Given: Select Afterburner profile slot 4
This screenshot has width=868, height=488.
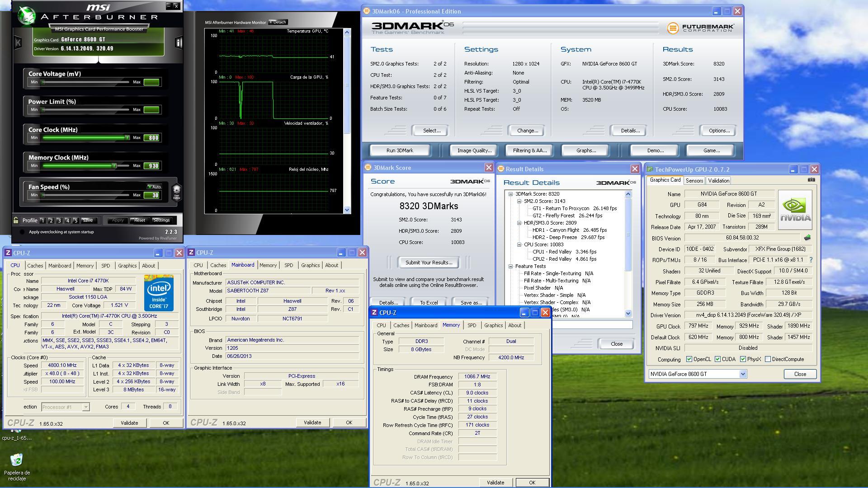Looking at the screenshot, I should pos(67,221).
